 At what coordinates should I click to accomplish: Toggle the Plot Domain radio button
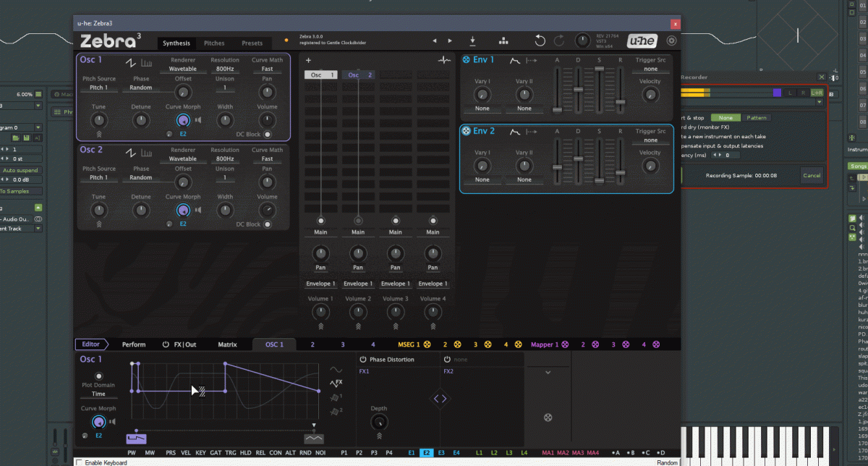(x=98, y=376)
